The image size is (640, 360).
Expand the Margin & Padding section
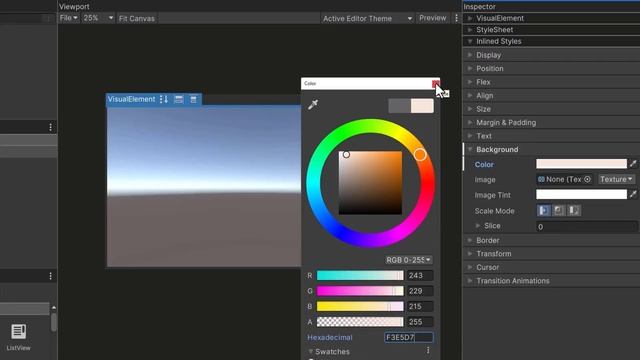[x=470, y=122]
